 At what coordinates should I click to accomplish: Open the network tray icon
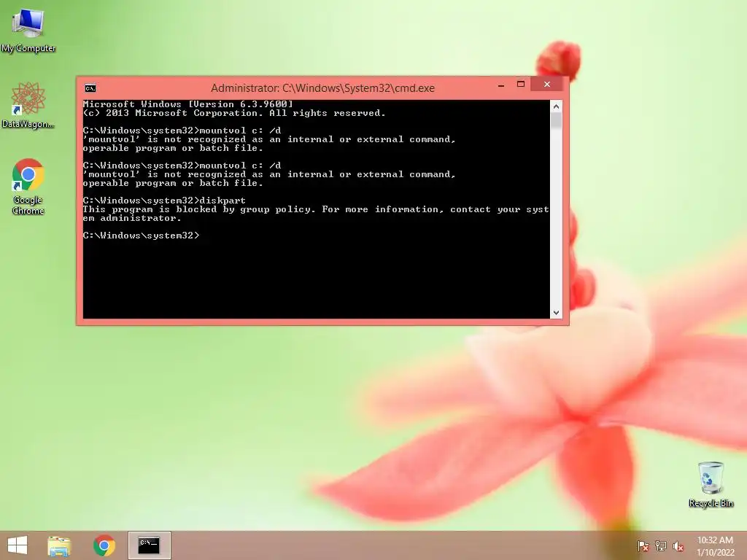click(661, 546)
